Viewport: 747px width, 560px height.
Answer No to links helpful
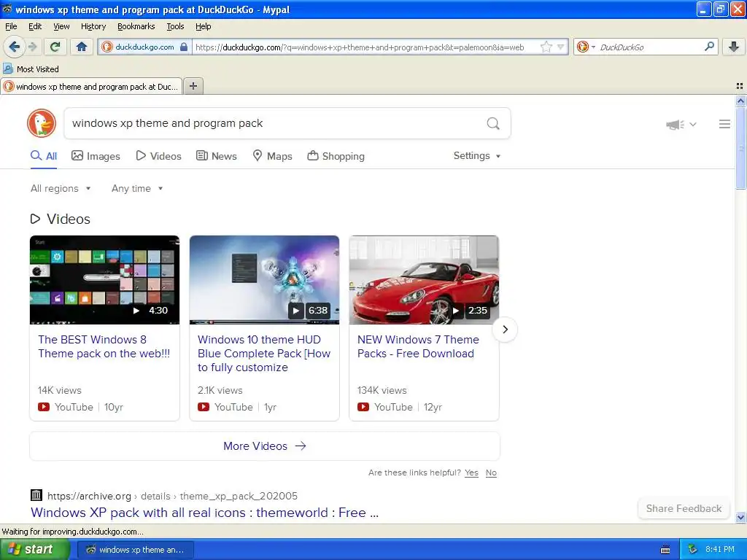tap(491, 472)
